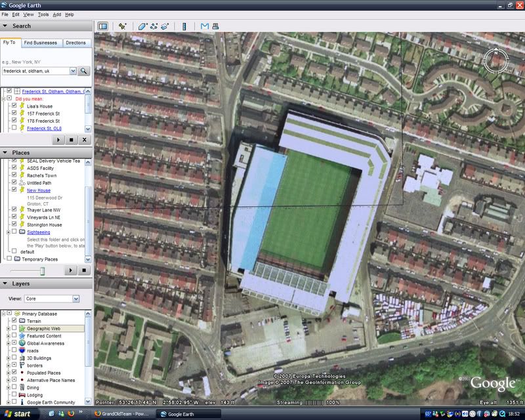Expand the 3D Buildings tree node
Screen dimensions: 525x420
(x=9, y=358)
